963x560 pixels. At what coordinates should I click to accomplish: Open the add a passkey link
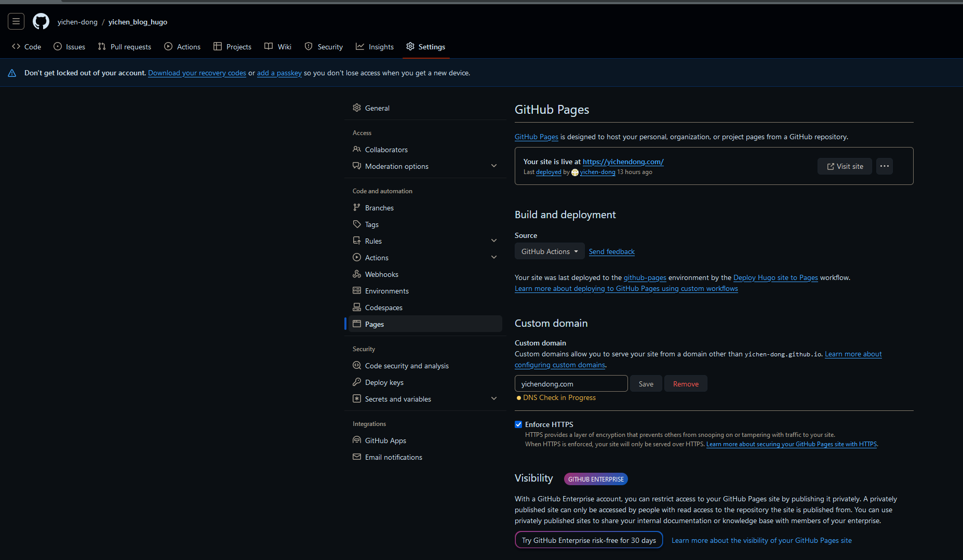pyautogui.click(x=279, y=73)
